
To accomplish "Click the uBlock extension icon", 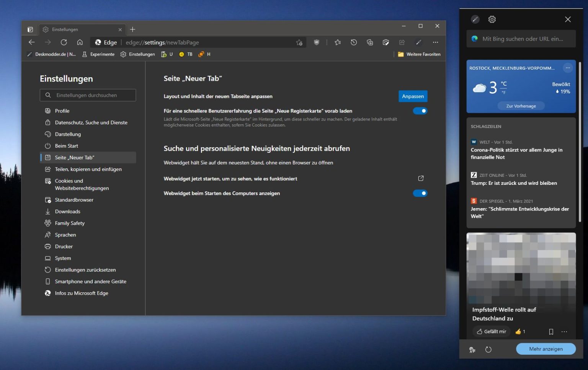I will pos(317,42).
